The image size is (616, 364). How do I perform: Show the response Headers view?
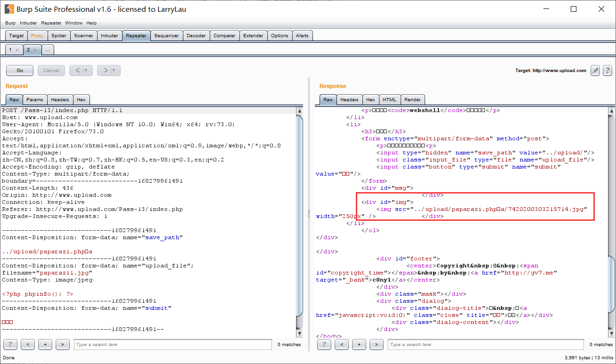click(349, 99)
